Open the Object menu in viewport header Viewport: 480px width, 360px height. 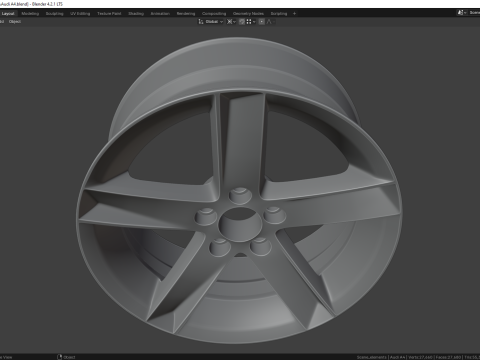pyautogui.click(x=15, y=22)
